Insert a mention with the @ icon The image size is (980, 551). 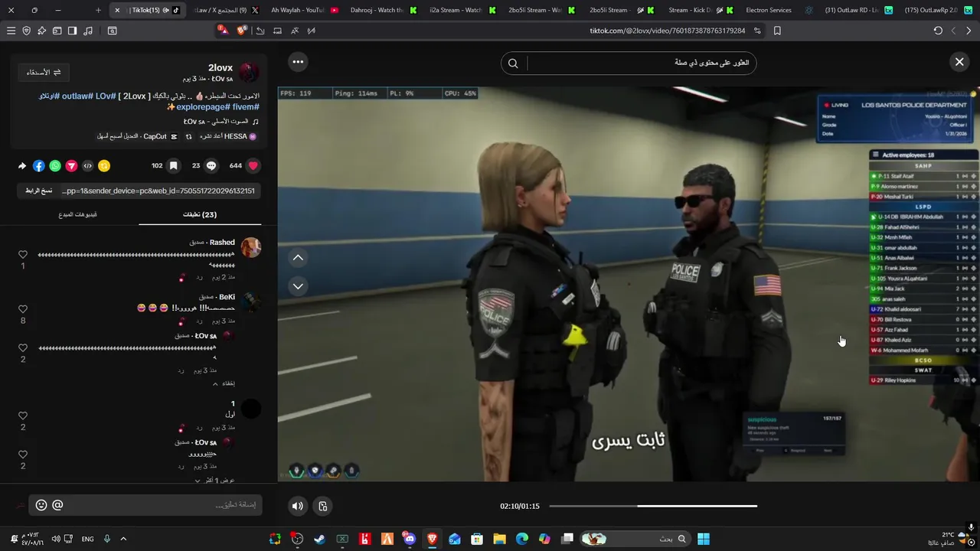[57, 505]
